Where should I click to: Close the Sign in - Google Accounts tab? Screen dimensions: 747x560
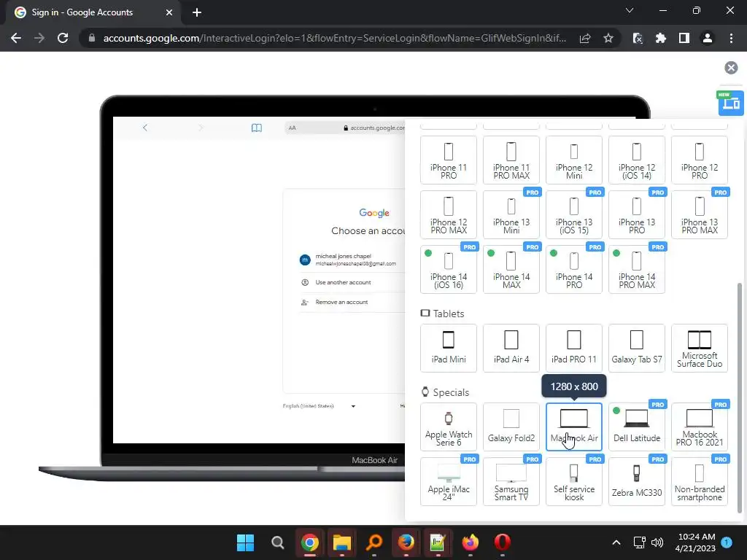pyautogui.click(x=169, y=12)
